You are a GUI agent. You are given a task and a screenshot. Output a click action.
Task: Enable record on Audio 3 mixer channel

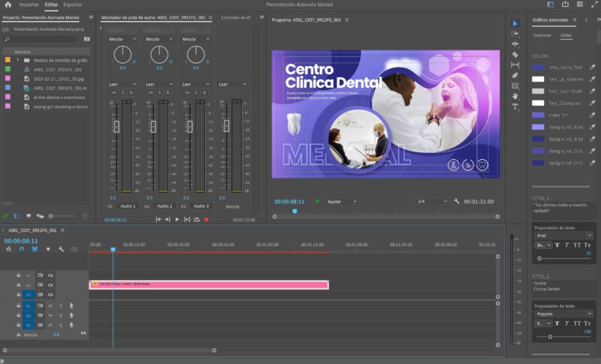click(x=204, y=93)
